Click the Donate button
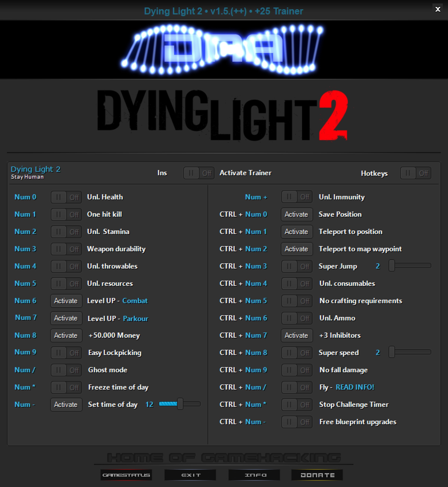The height and width of the screenshot is (487, 448). click(317, 475)
